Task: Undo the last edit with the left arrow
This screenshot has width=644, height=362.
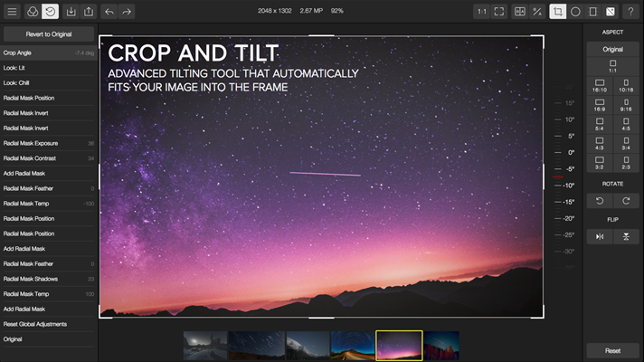Action: pyautogui.click(x=109, y=12)
